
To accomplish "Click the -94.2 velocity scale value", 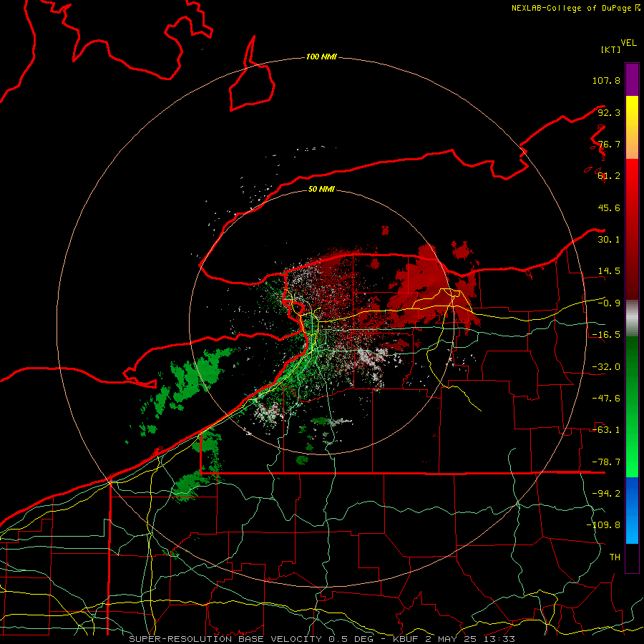I will click(x=606, y=494).
